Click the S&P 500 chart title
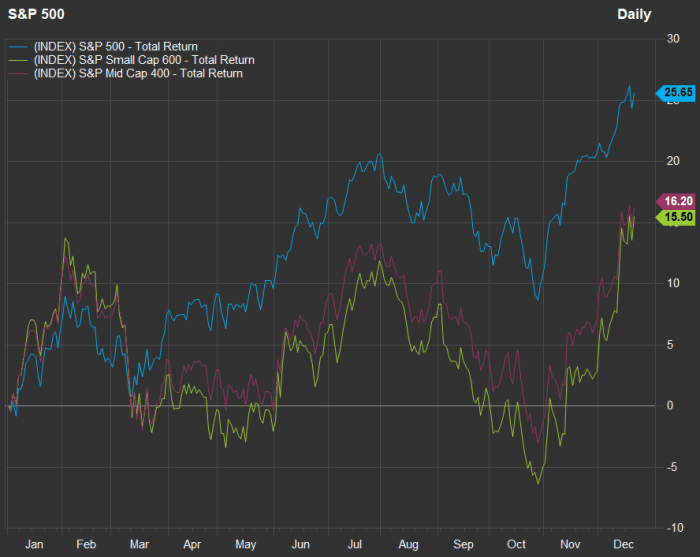 tap(36, 14)
